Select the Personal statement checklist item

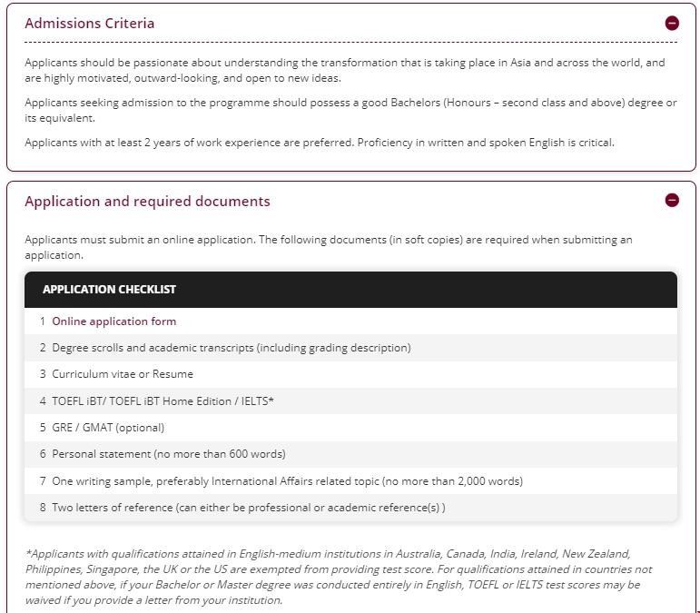(168, 453)
